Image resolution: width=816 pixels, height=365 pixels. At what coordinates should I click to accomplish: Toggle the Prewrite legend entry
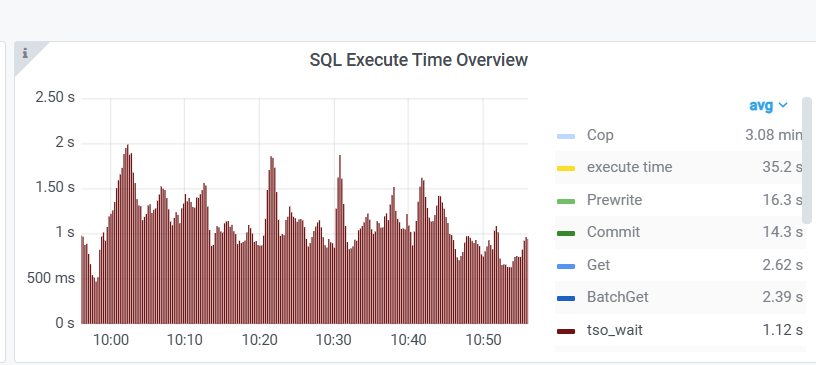[x=614, y=200]
